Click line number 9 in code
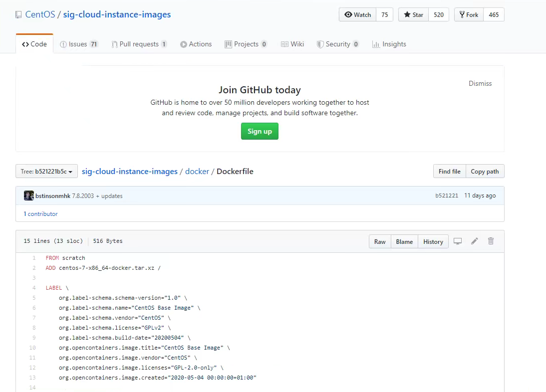 click(x=32, y=338)
